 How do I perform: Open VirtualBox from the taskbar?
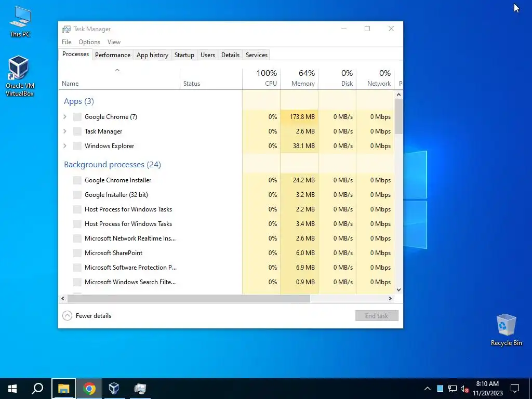click(114, 389)
